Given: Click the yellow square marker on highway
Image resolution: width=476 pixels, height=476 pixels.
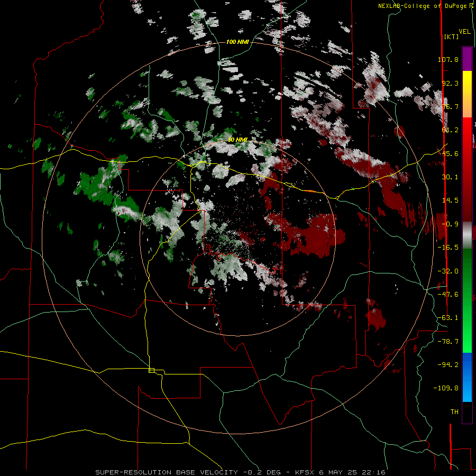Looking at the screenshot, I should (x=151, y=370).
